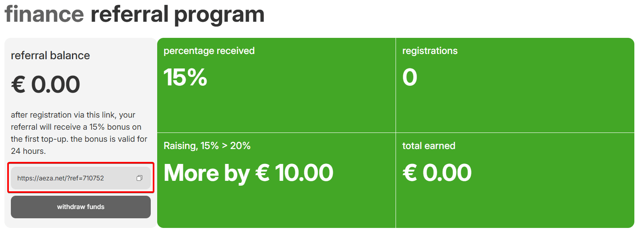Click '24 hours.' in the bonus description

(28, 151)
